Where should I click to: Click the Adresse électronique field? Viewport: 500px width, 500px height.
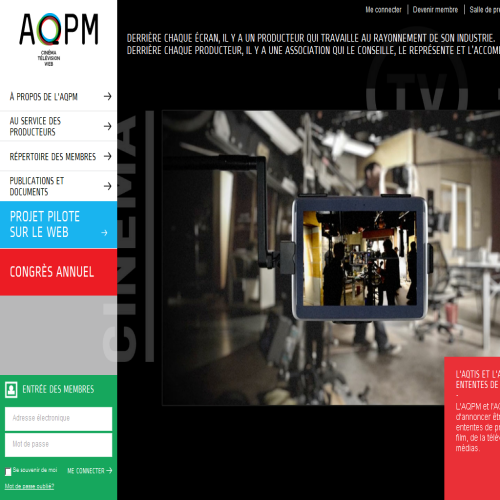[58, 419]
